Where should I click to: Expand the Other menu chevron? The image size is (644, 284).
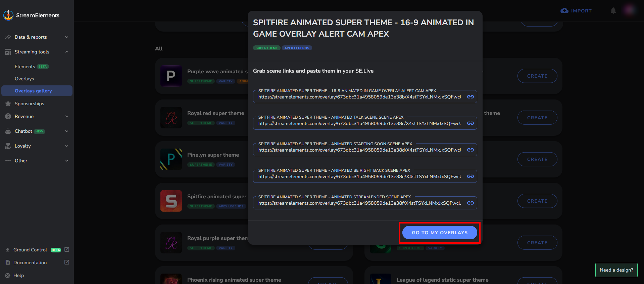tap(67, 161)
